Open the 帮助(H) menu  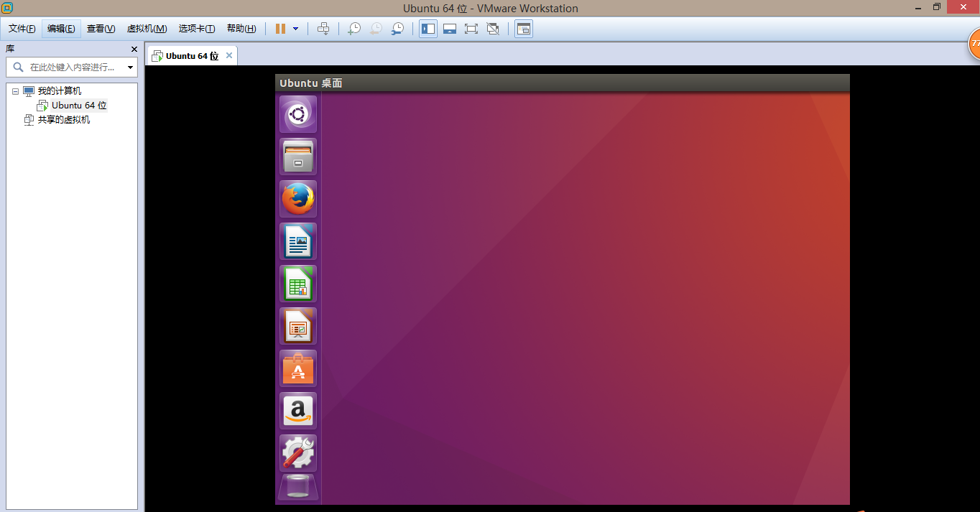[x=241, y=29]
